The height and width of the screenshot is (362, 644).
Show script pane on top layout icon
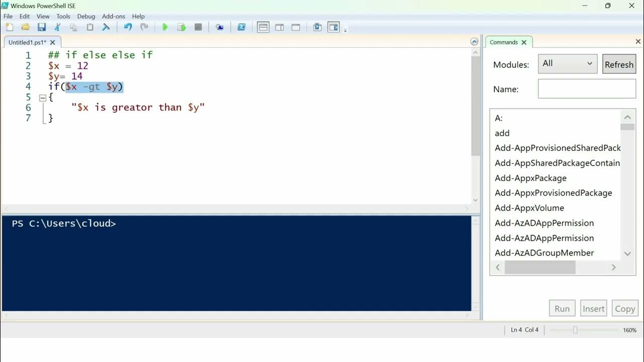coord(263,27)
